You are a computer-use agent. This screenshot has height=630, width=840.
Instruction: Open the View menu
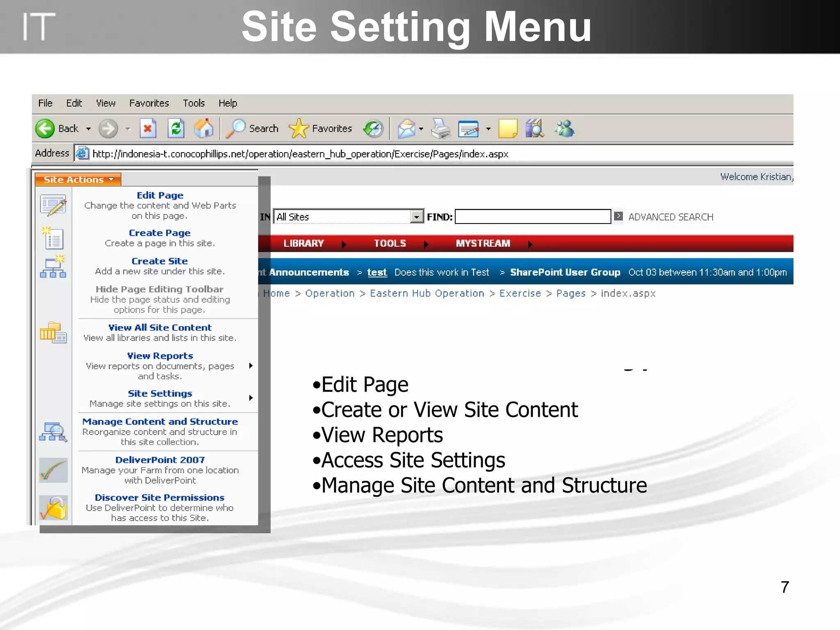point(106,103)
